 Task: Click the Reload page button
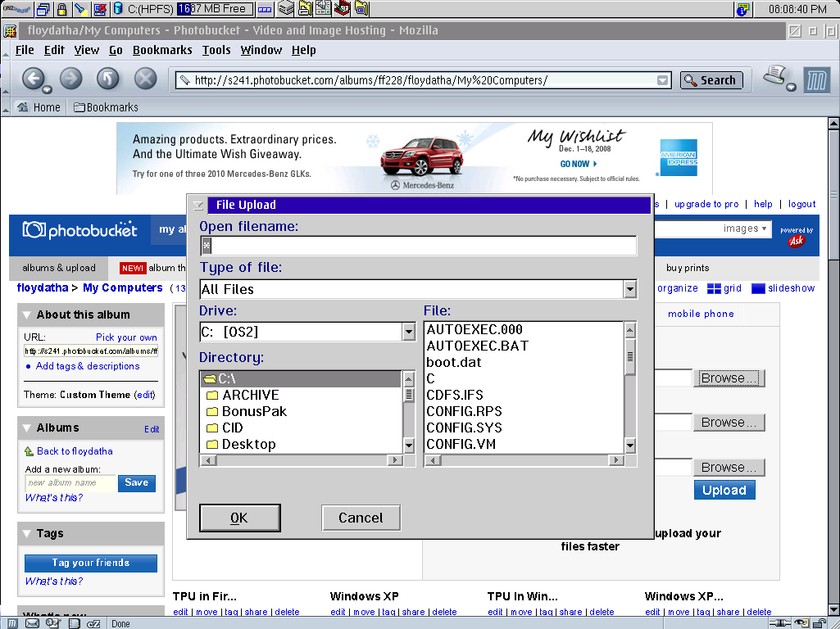click(108, 79)
